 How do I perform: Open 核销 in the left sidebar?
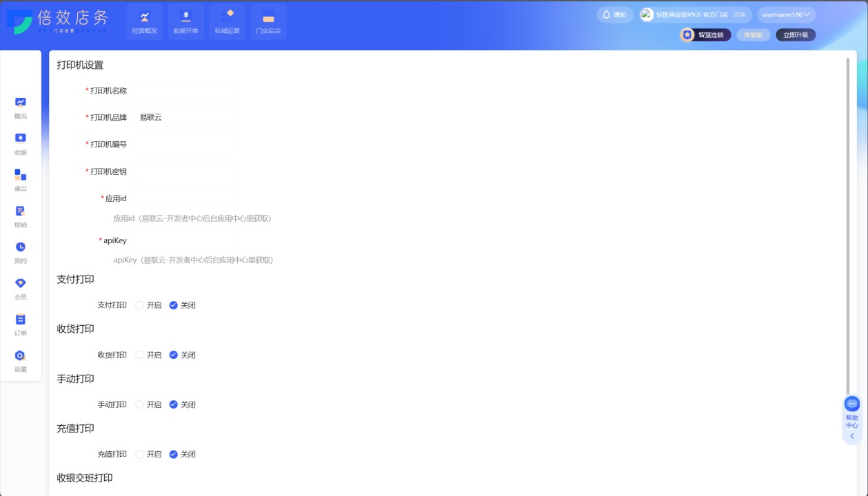point(21,216)
